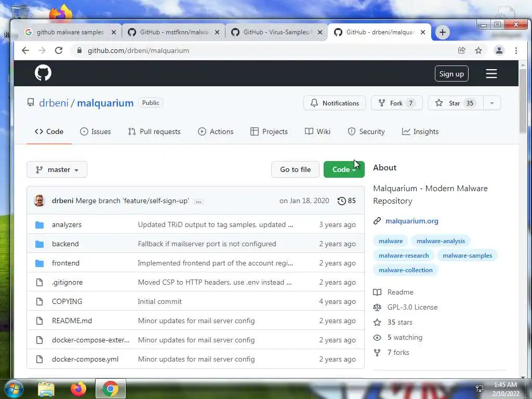
Task: Open a new browser tab
Action: (443, 32)
